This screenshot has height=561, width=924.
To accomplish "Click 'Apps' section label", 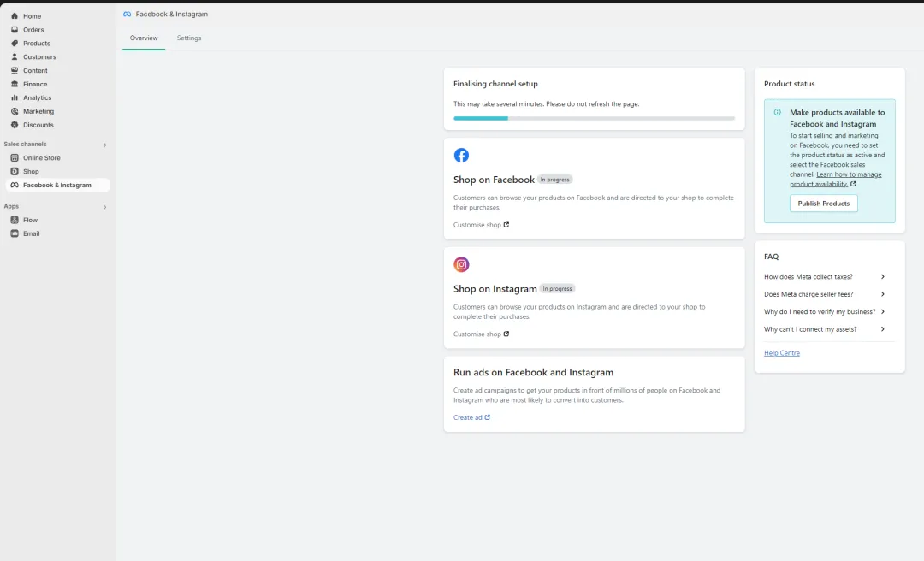I will tap(11, 206).
